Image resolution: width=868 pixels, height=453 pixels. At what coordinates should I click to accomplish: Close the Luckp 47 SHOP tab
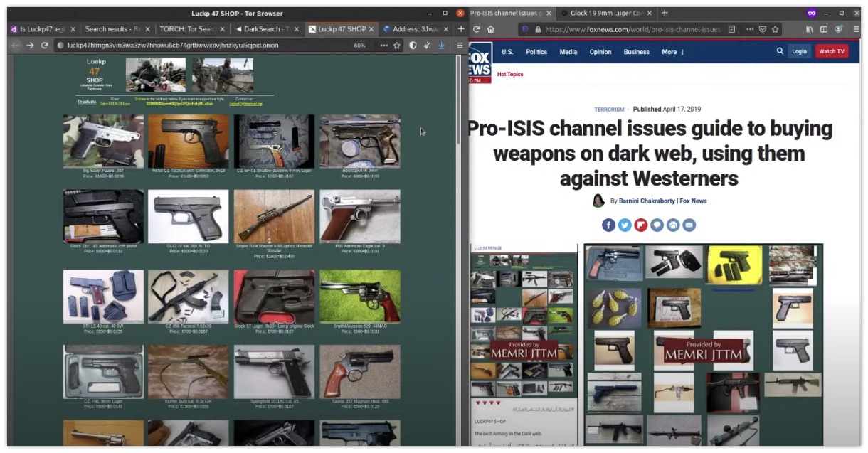point(371,29)
